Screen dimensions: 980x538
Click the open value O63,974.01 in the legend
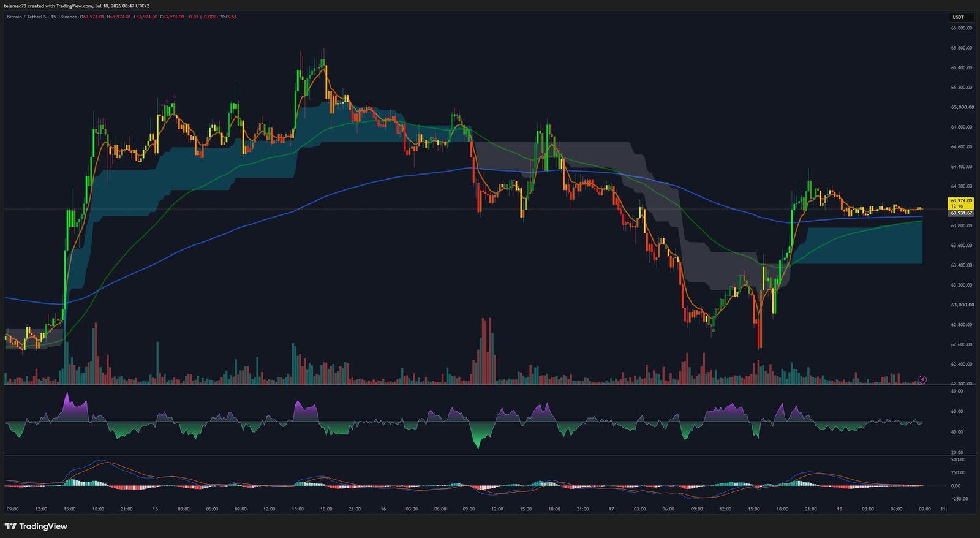(92, 17)
